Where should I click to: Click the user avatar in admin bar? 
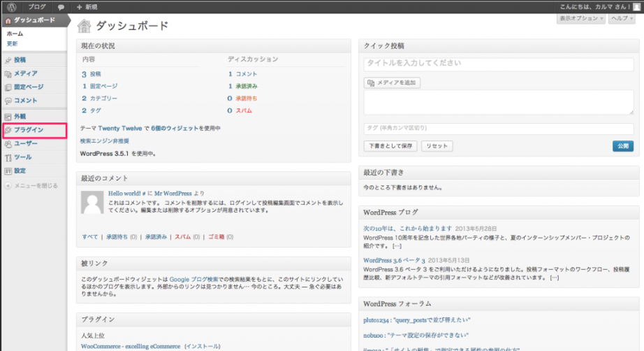[636, 6]
